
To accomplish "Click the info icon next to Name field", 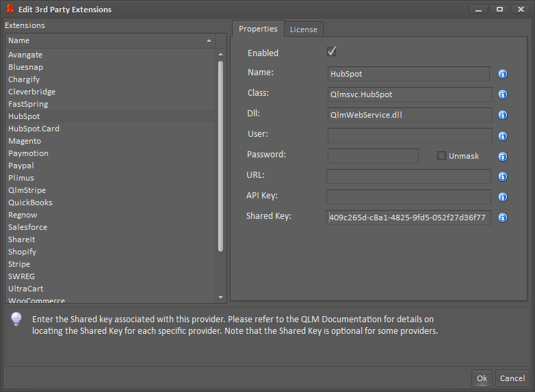I will coord(503,74).
